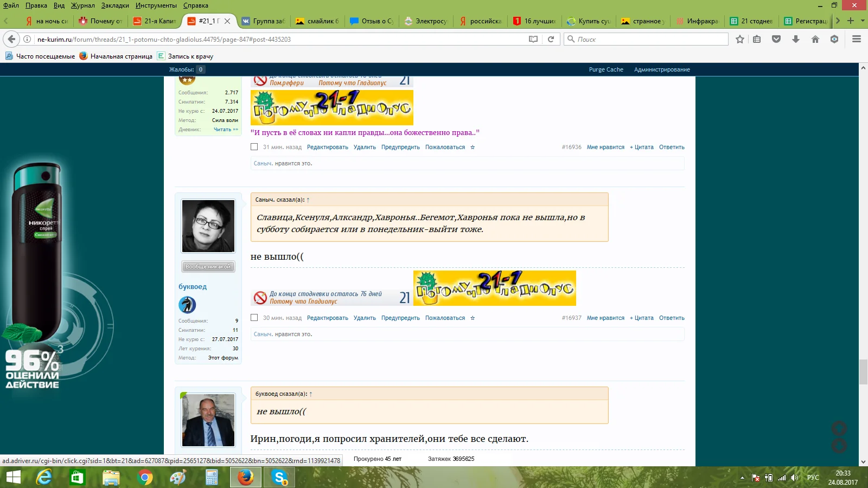Open the Вид menu
Image resolution: width=868 pixels, height=488 pixels.
point(59,5)
